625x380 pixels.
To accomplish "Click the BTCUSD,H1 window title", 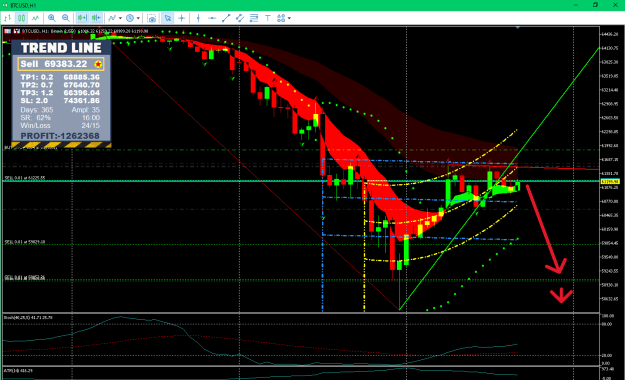I will tap(23, 5).
